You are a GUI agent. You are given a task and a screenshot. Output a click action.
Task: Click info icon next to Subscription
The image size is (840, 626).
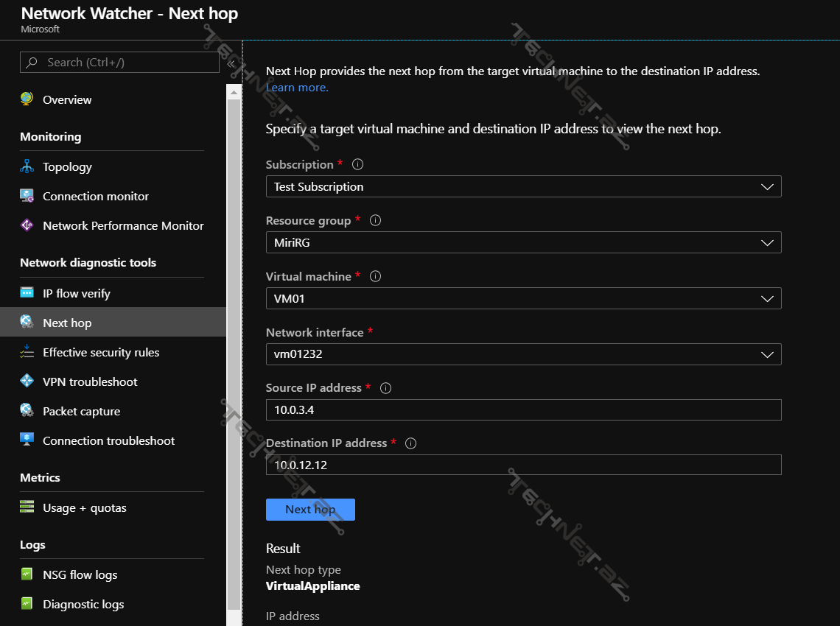point(358,164)
